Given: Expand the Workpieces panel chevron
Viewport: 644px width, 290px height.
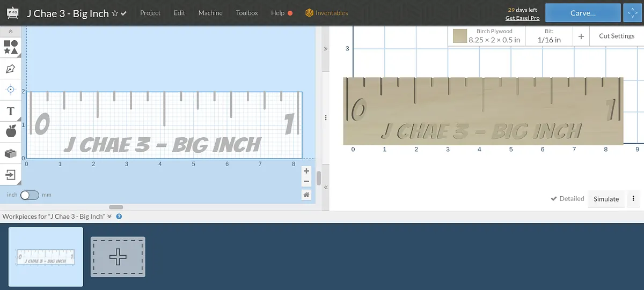Looking at the screenshot, I should click(x=109, y=217).
